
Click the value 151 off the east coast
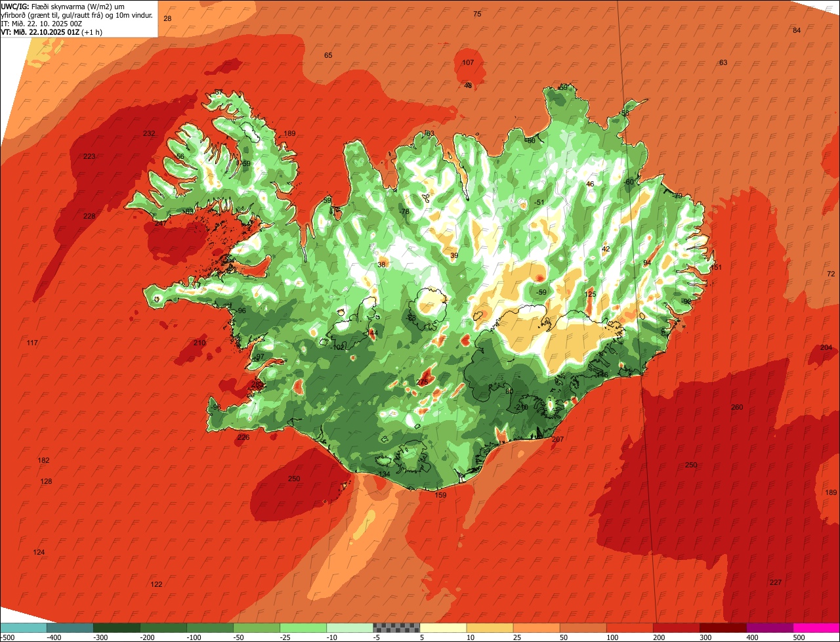716,267
